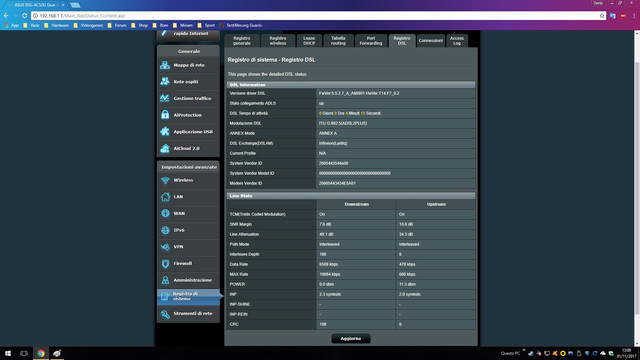Open Sport bookmarks folder
640x360 pixels.
pos(206,25)
